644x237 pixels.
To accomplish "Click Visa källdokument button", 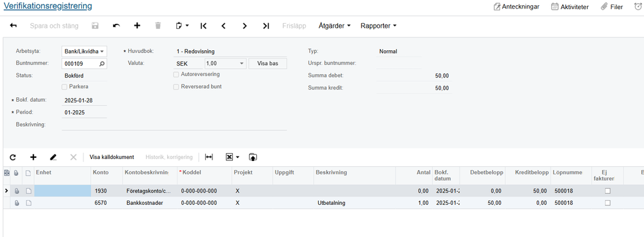I will pos(112,157).
